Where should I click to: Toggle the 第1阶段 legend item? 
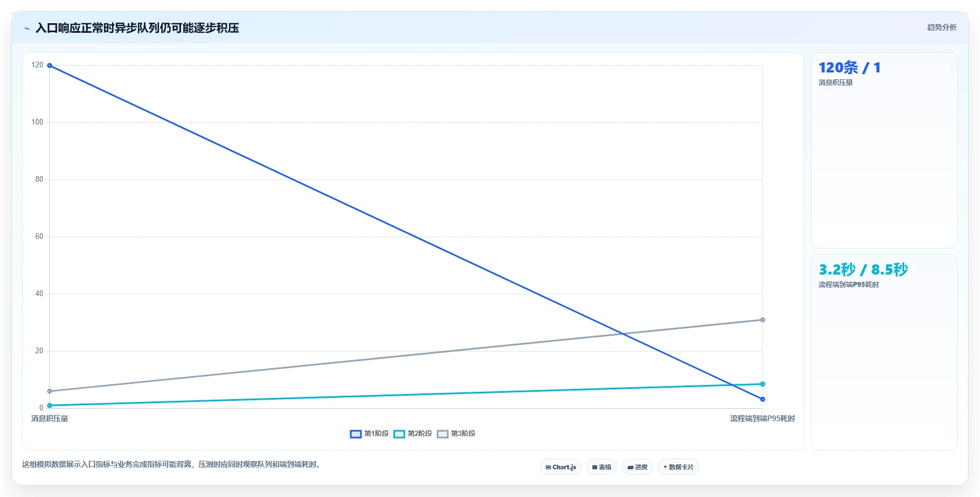369,434
